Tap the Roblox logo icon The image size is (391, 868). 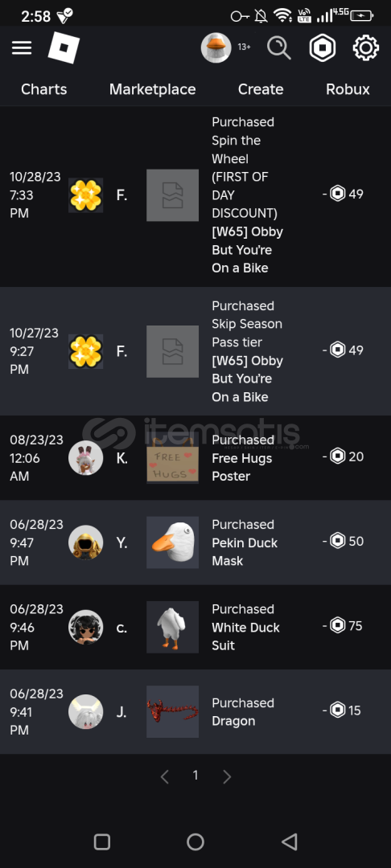[64, 47]
